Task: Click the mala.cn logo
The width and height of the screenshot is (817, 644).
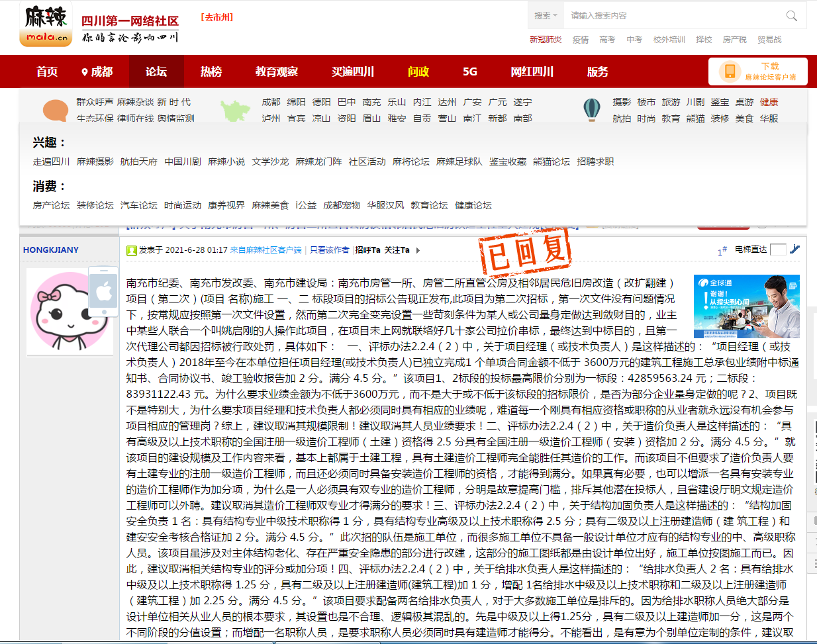Action: point(46,25)
